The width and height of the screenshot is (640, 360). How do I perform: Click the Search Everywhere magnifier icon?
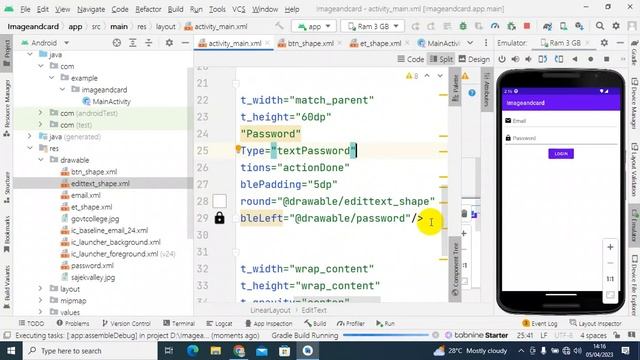tap(600, 26)
